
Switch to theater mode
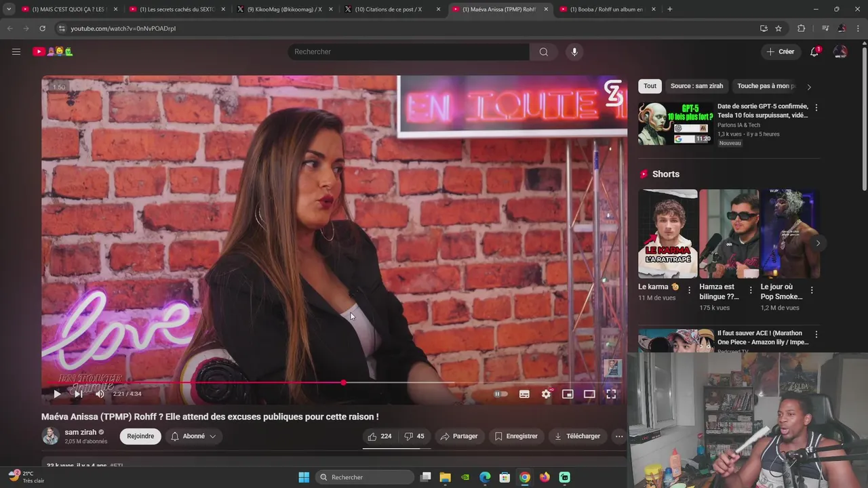tap(589, 394)
